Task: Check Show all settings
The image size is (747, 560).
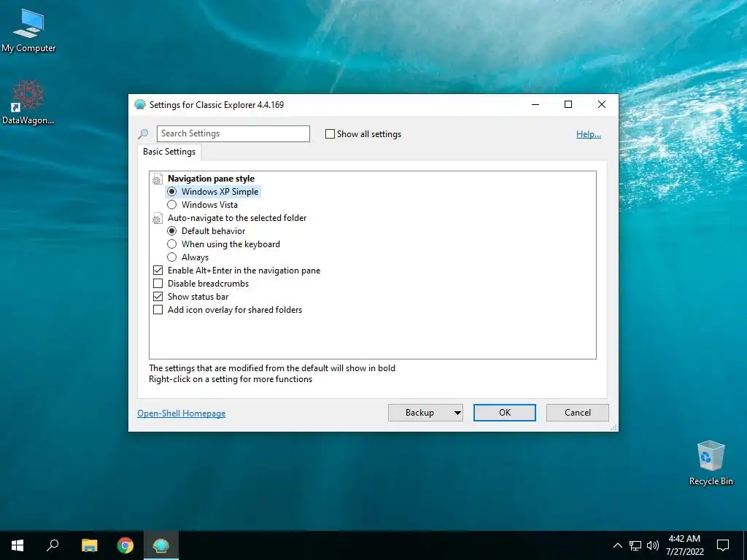Action: [330, 134]
